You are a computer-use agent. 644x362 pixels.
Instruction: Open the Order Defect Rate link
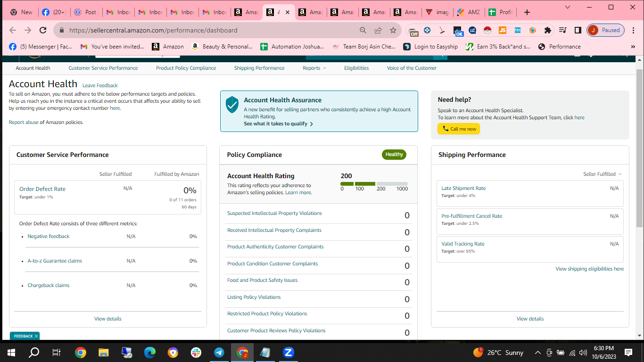pyautogui.click(x=42, y=189)
